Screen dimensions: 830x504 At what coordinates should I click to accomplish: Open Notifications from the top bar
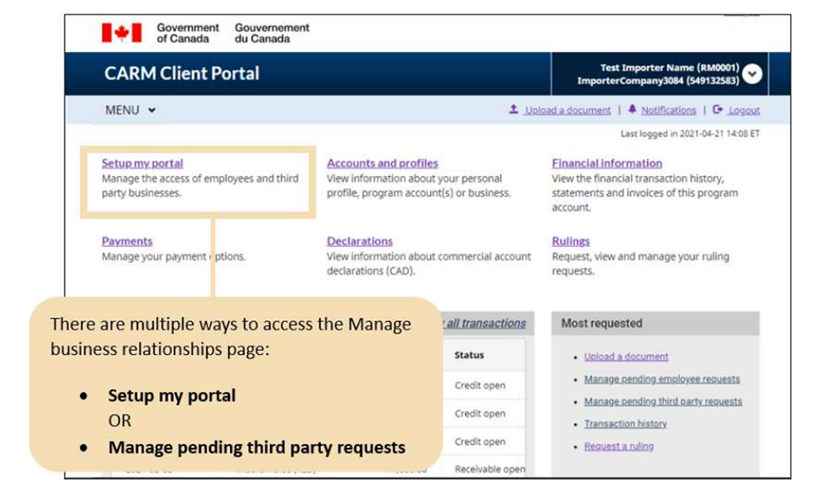pyautogui.click(x=668, y=111)
